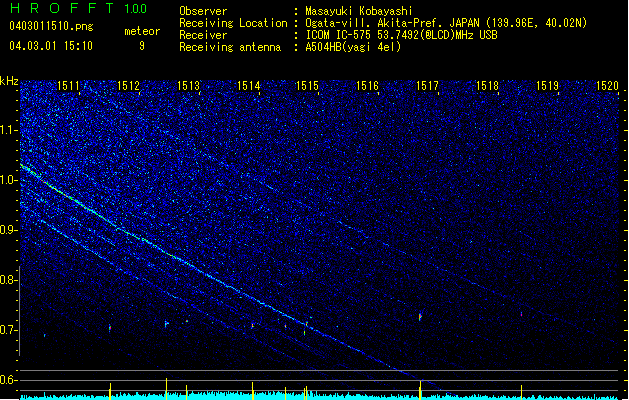Click frequency axis label 0.7
This screenshot has height=400, width=629.
click(x=9, y=330)
